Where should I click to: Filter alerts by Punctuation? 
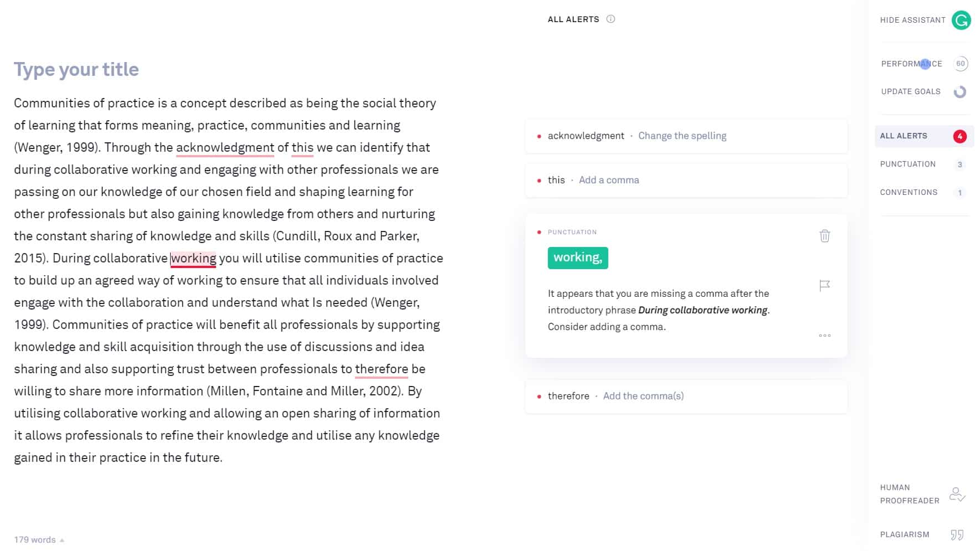click(907, 164)
